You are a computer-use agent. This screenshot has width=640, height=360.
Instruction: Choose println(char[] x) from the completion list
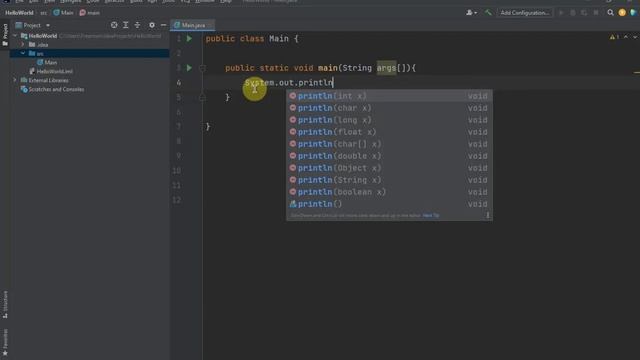[389, 144]
